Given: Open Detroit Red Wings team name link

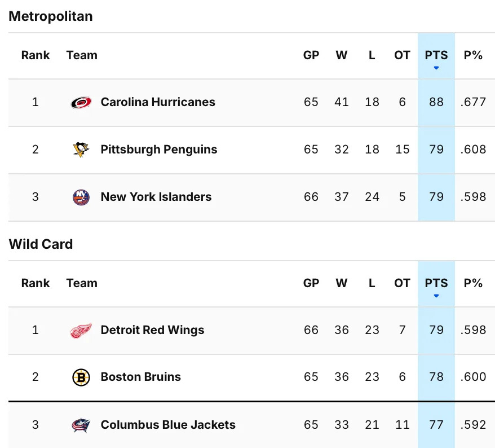Looking at the screenshot, I should point(152,330).
